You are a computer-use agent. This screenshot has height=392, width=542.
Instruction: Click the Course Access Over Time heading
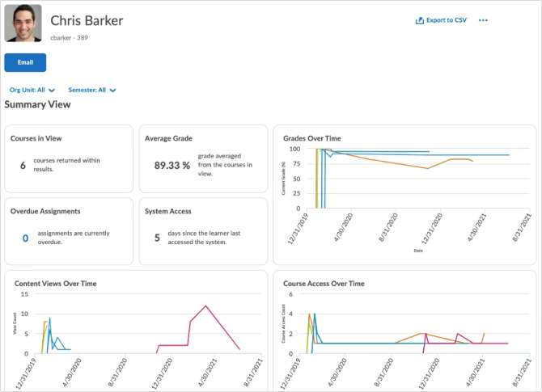pos(324,284)
